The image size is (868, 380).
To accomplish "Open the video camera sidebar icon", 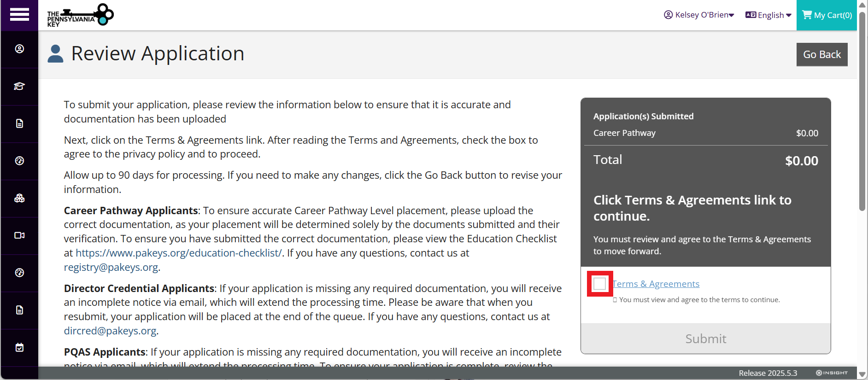I will (19, 235).
